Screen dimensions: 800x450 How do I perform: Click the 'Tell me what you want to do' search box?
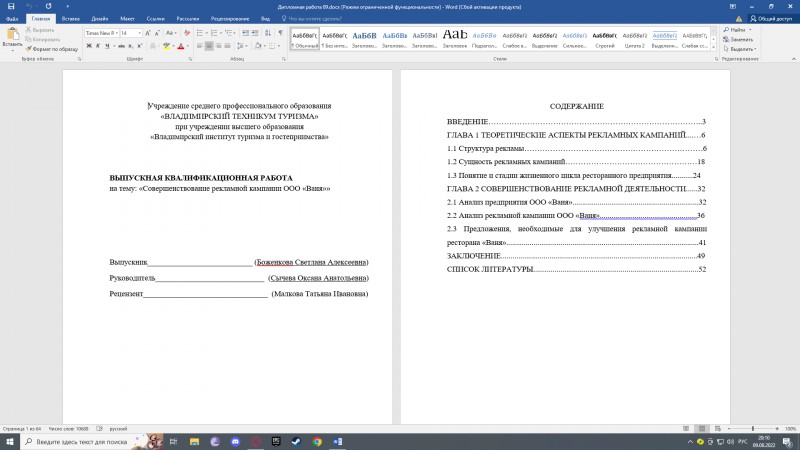[x=312, y=18]
